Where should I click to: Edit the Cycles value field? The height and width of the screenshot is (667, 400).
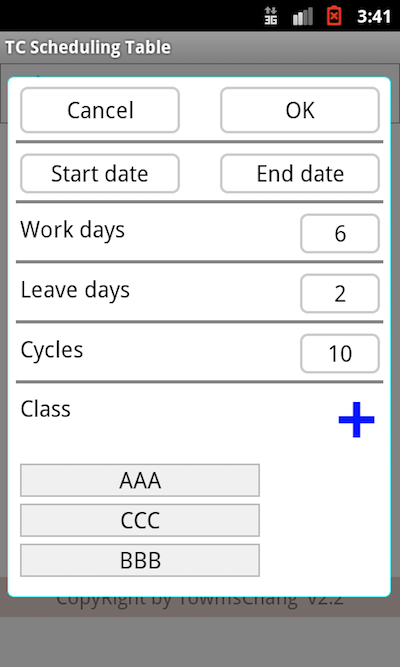(x=340, y=353)
